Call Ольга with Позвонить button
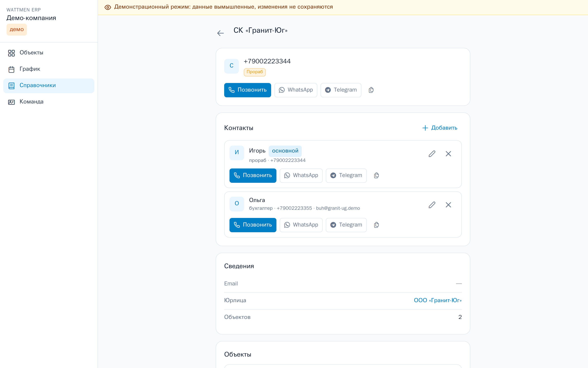Screen dimensions: 588x368 coord(253,225)
